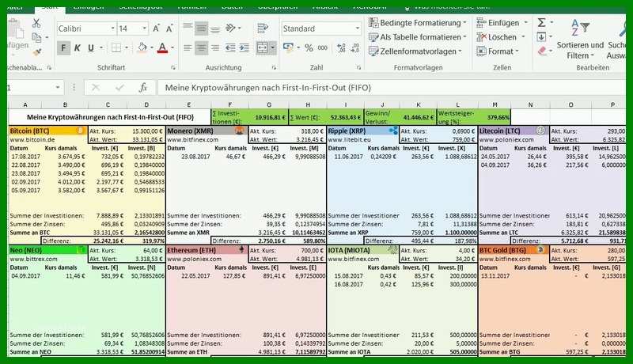
Task: Toggle bold (F) formatting
Action: click(63, 48)
